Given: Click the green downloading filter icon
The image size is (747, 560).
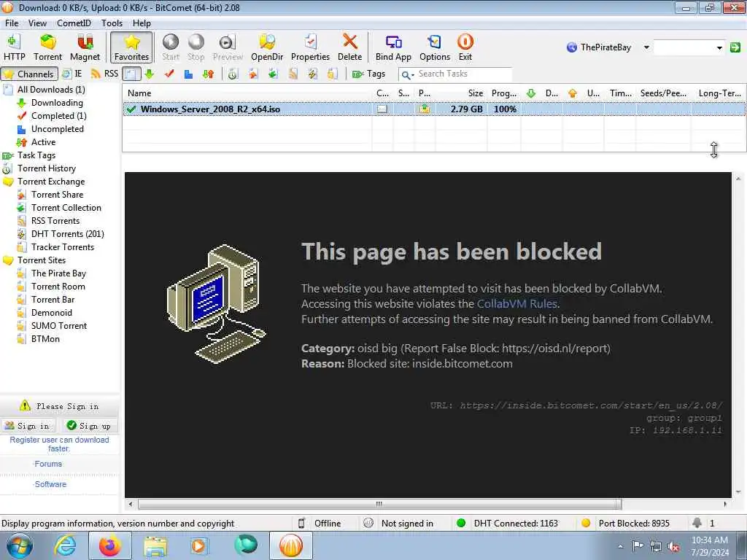Looking at the screenshot, I should coord(149,74).
